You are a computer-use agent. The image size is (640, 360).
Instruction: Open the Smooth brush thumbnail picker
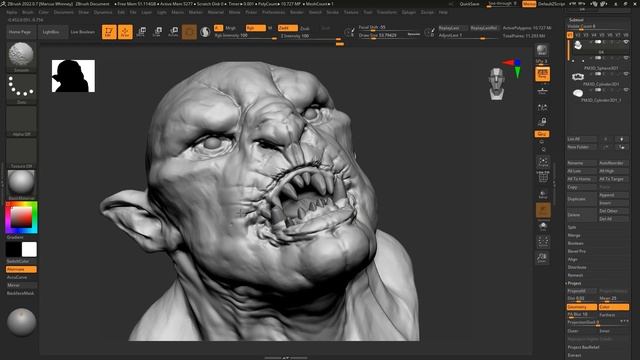(21, 57)
